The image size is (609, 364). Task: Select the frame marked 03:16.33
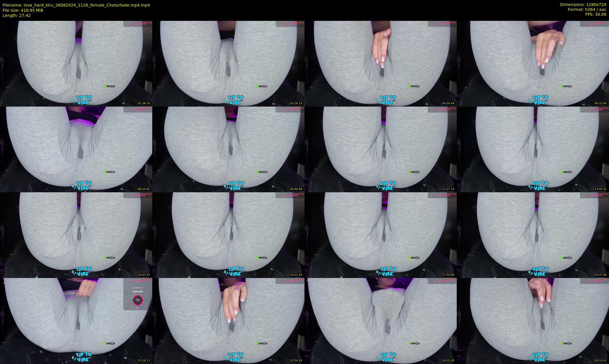[228, 63]
